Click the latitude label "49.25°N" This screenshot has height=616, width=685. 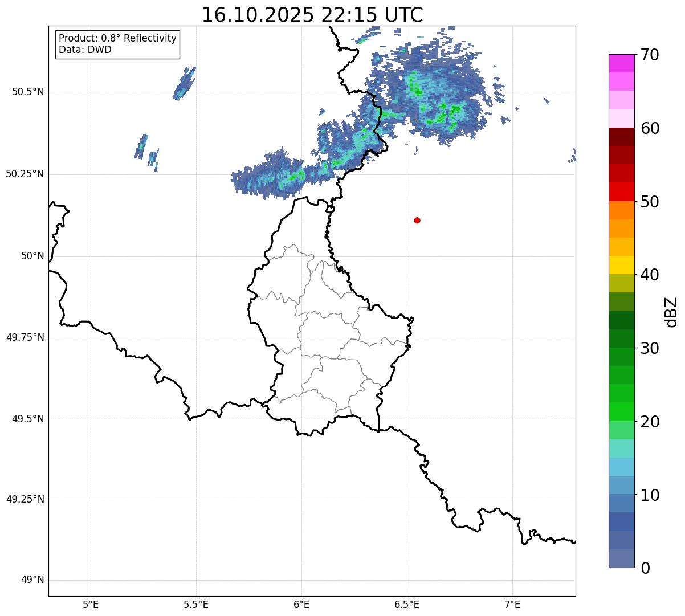click(x=25, y=499)
